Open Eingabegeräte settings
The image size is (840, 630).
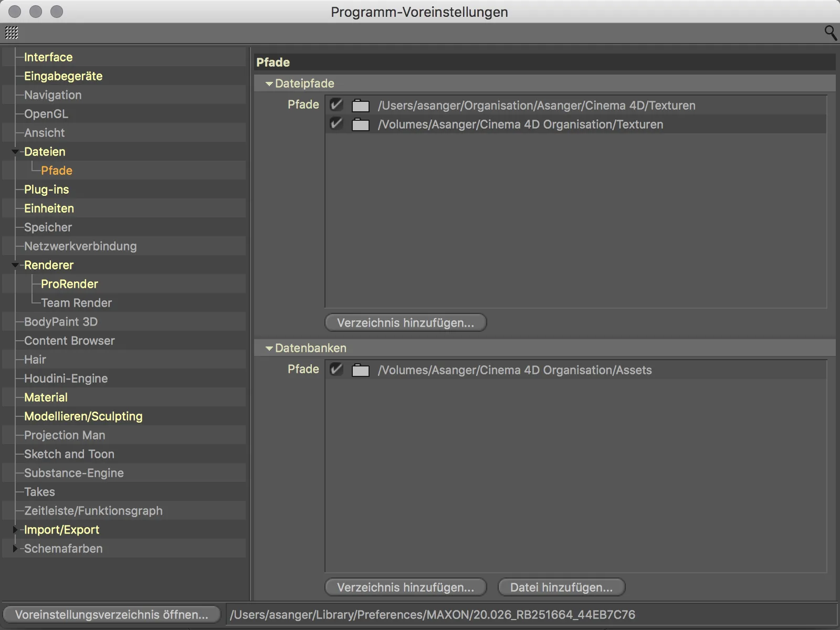click(x=64, y=76)
